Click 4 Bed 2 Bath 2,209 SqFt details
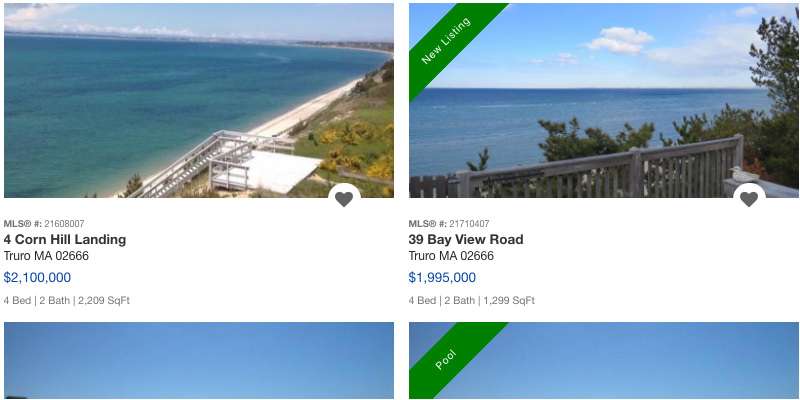 [x=67, y=301]
